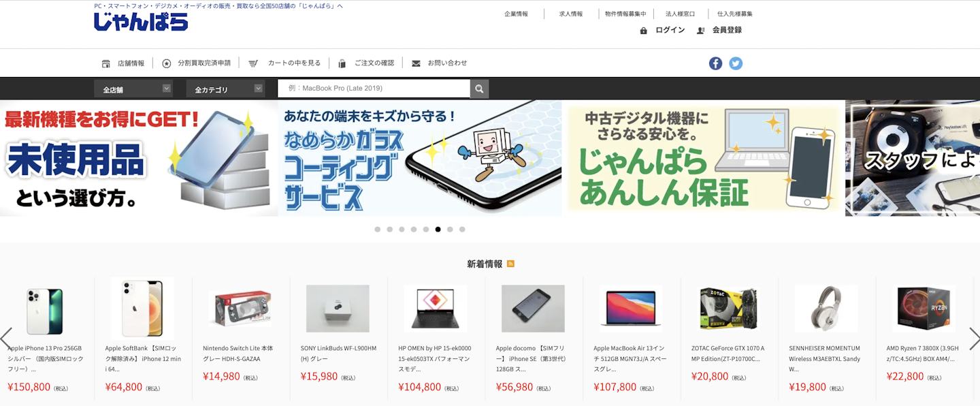
Task: Open the 求人情報 menu item
Action: tap(571, 14)
